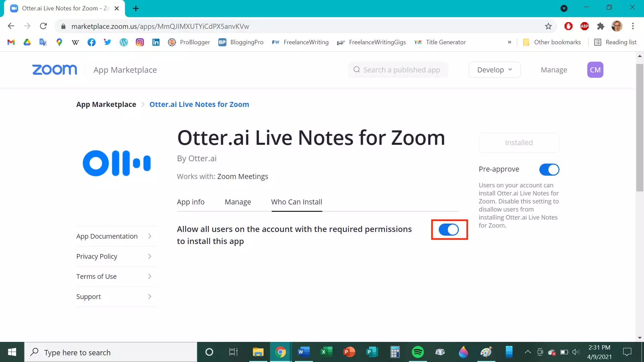Open the Windows notification center

tap(627, 352)
